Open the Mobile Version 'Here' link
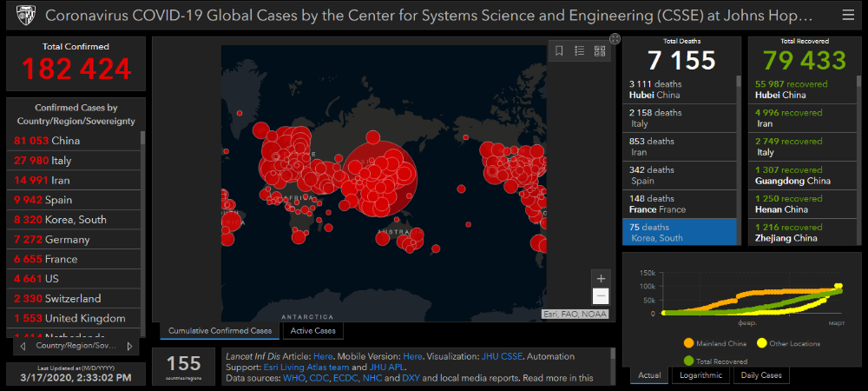The width and height of the screenshot is (868, 391). [412, 356]
